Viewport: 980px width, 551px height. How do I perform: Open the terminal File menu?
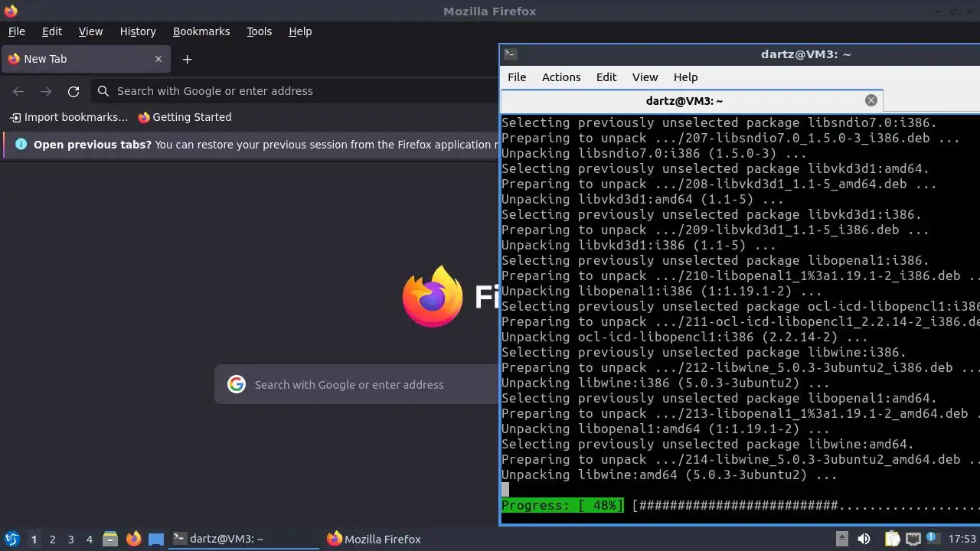[x=517, y=77]
